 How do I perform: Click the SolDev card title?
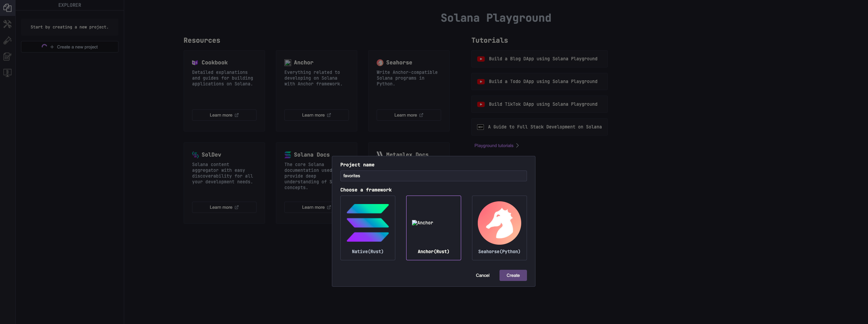(211, 155)
